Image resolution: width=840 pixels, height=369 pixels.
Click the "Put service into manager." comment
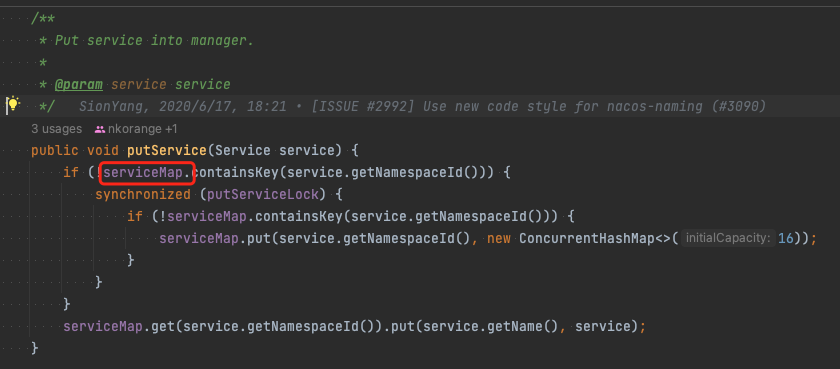(154, 41)
